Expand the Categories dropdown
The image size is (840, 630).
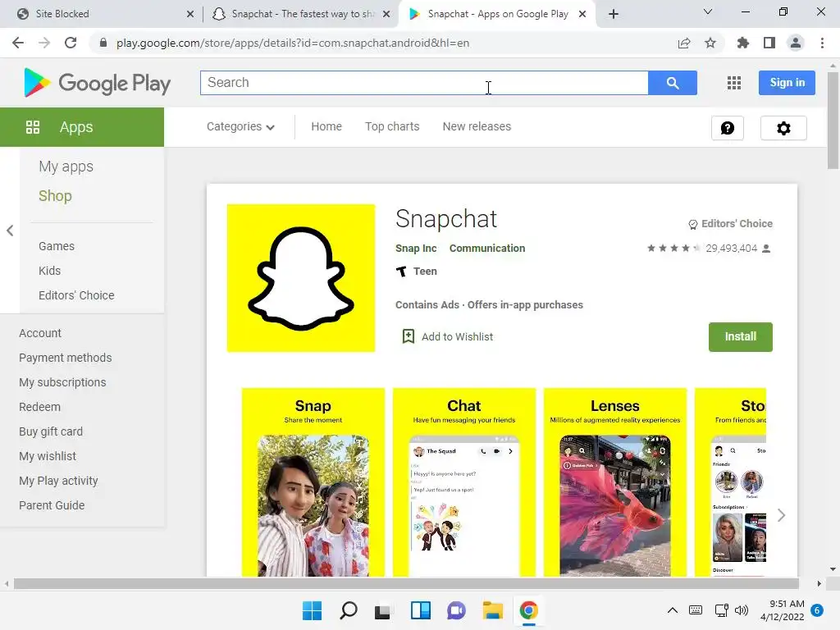(x=240, y=126)
